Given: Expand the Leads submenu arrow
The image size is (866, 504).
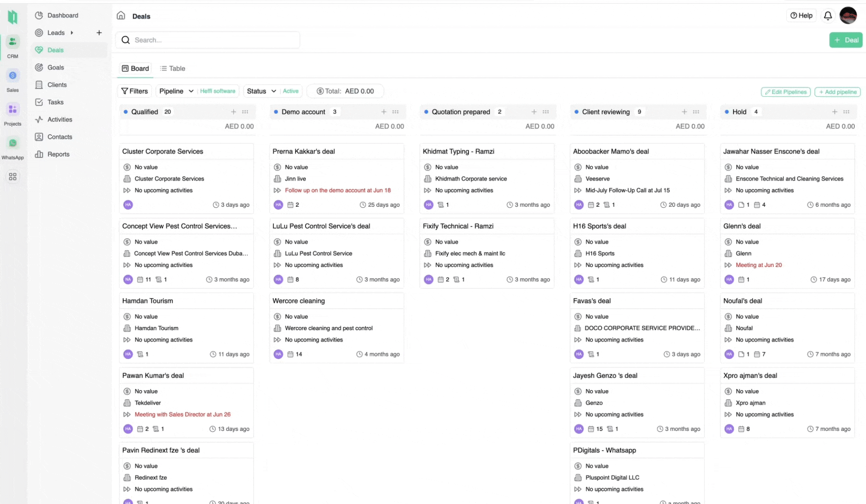Looking at the screenshot, I should click(x=71, y=33).
